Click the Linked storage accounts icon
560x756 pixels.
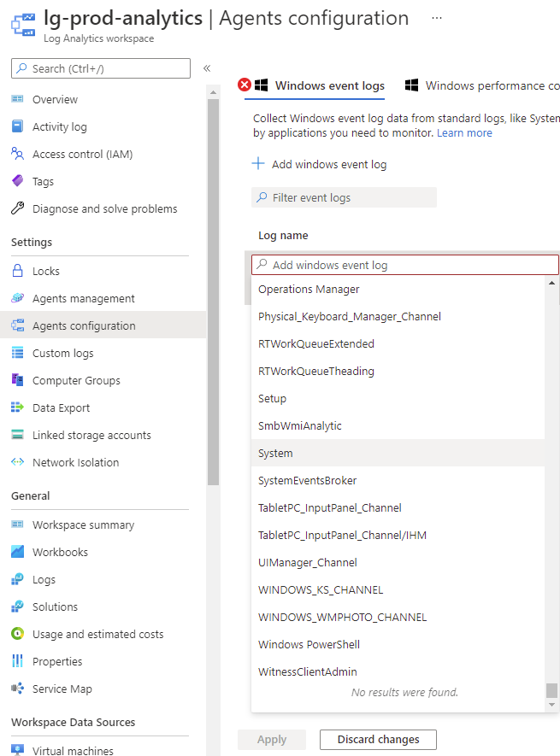pos(17,435)
